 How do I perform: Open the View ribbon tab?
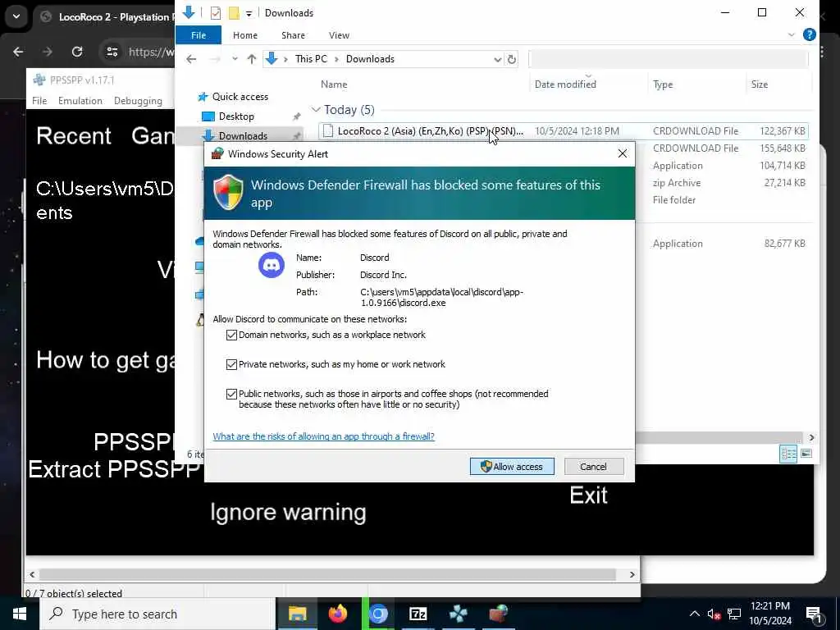tap(339, 34)
